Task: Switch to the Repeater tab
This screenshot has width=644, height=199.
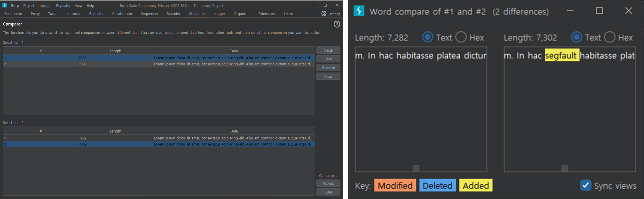Action: [96, 14]
